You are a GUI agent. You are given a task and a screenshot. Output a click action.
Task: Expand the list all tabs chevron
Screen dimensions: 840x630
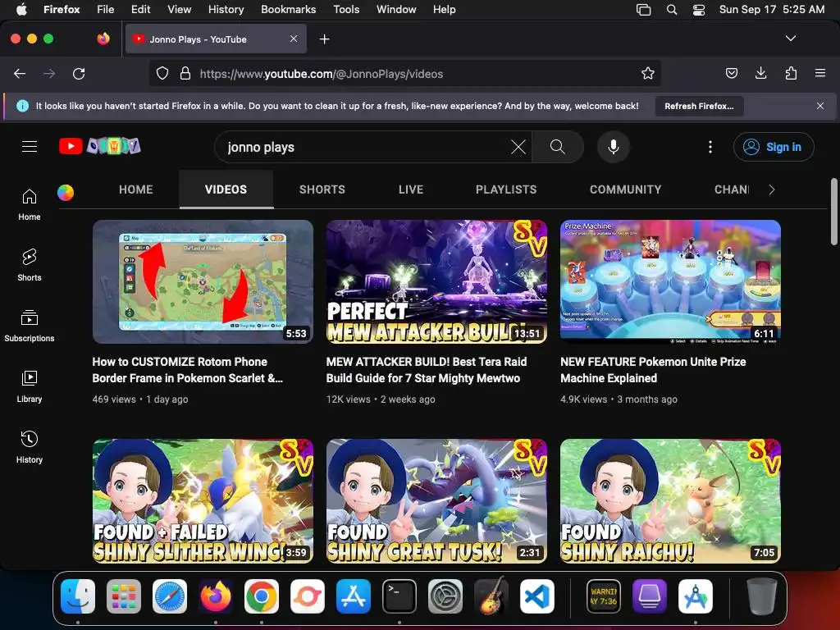click(791, 39)
